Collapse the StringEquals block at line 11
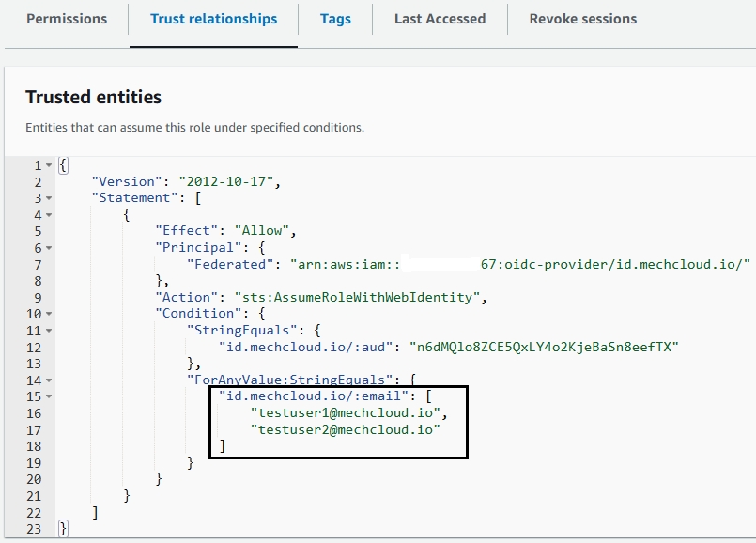 pos(48,331)
